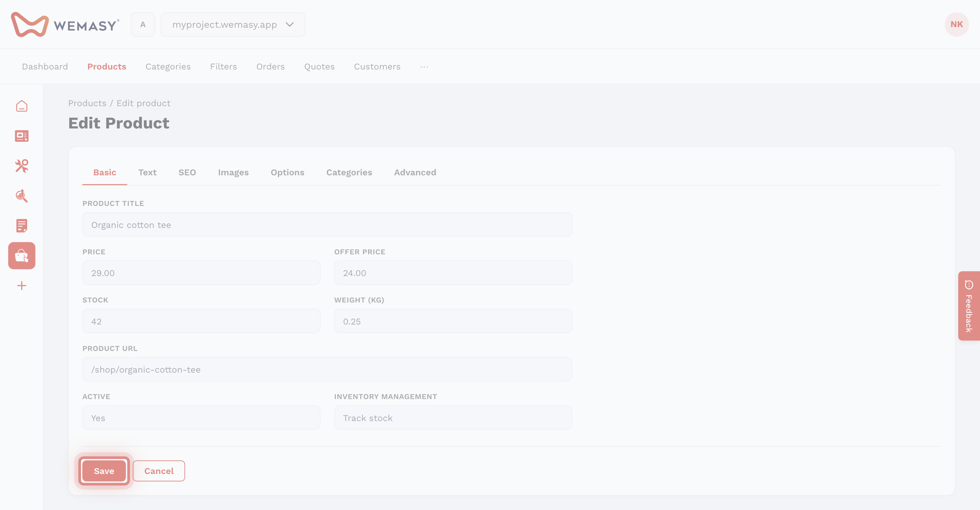The width and height of the screenshot is (980, 510).
Task: Focus the Product Title field
Action: [327, 225]
